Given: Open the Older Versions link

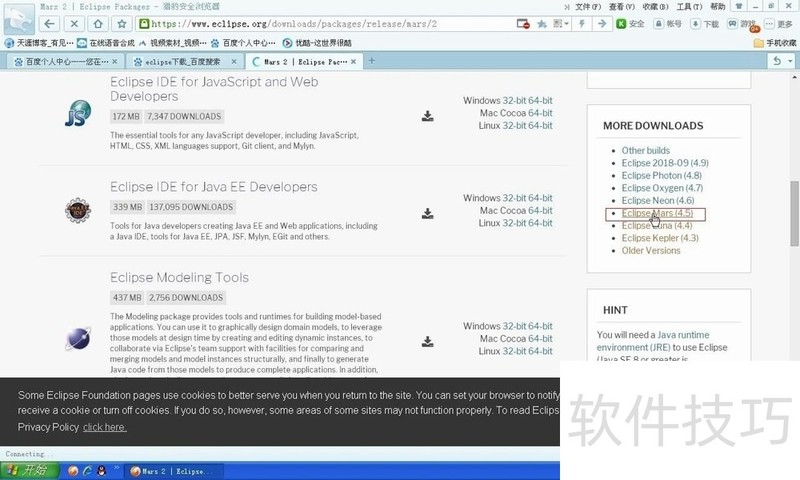Looking at the screenshot, I should 651,250.
